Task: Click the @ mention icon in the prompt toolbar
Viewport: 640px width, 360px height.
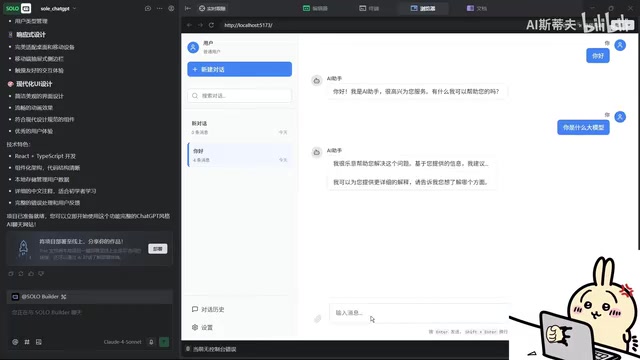Action: tap(15, 342)
